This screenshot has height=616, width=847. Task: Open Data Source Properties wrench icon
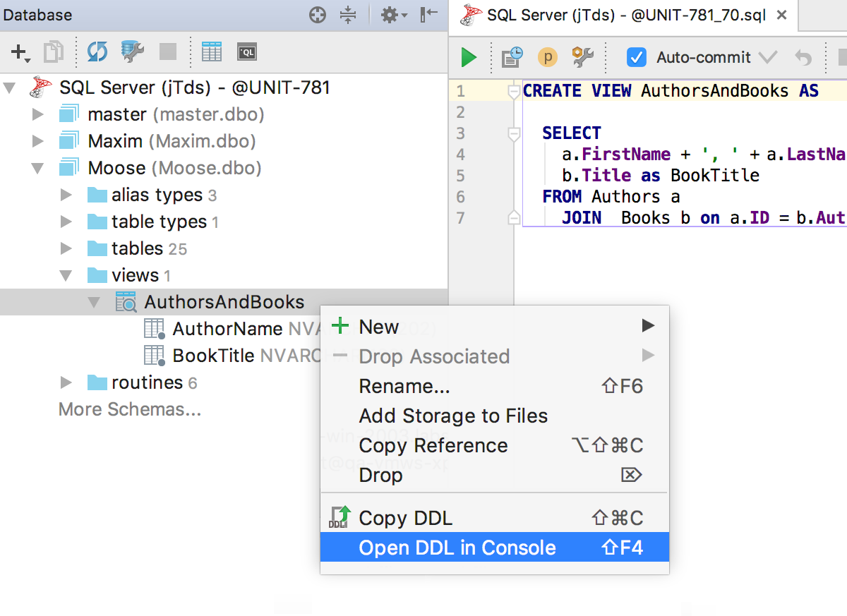click(x=133, y=52)
